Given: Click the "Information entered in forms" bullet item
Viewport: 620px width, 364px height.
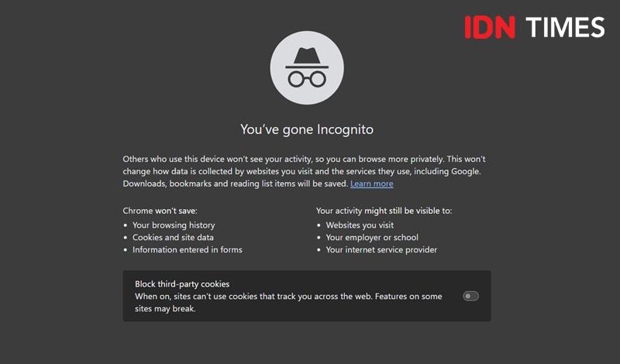Looking at the screenshot, I should tap(187, 250).
